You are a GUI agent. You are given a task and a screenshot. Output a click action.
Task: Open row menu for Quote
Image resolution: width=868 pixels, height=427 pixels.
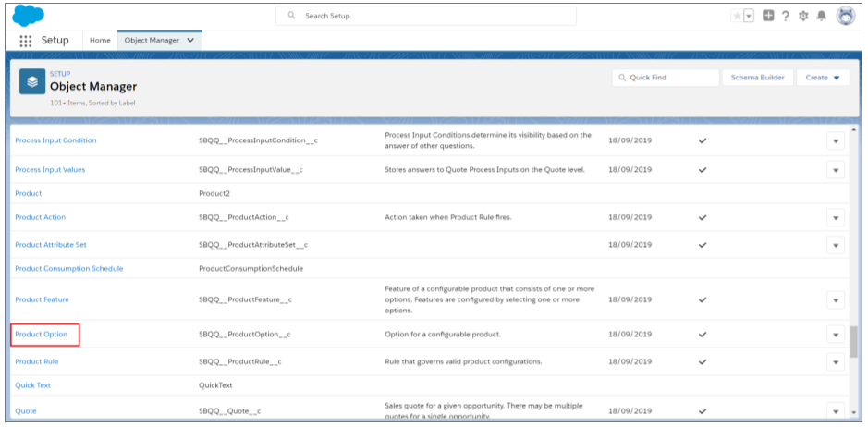(x=836, y=410)
